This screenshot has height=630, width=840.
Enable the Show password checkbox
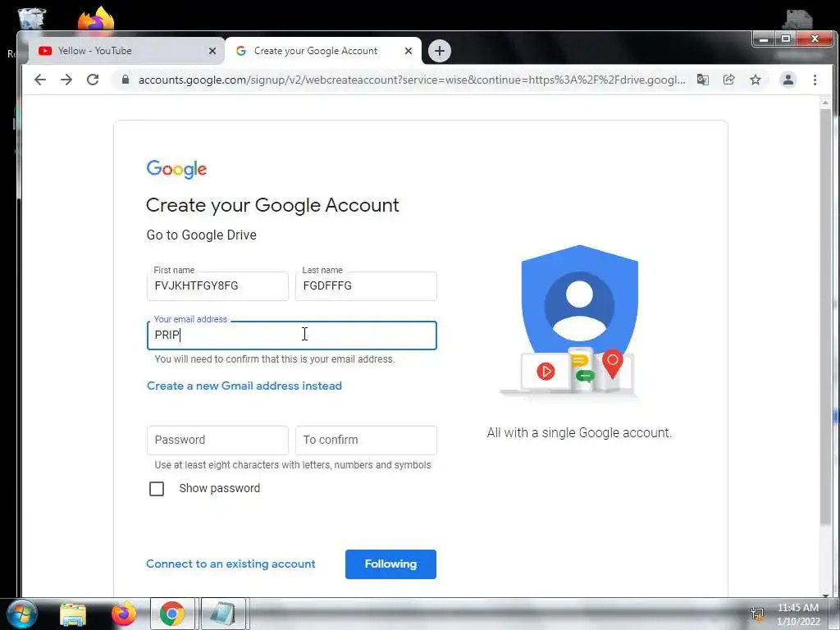[x=157, y=489]
